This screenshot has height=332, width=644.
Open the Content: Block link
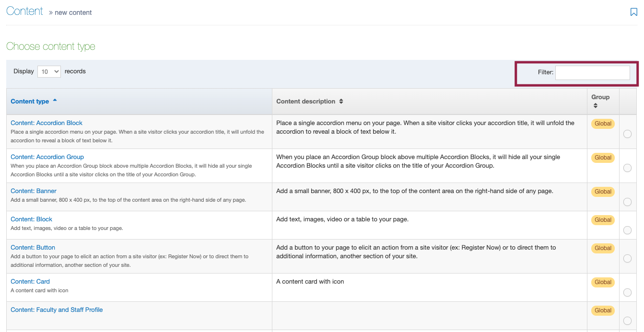[31, 219]
